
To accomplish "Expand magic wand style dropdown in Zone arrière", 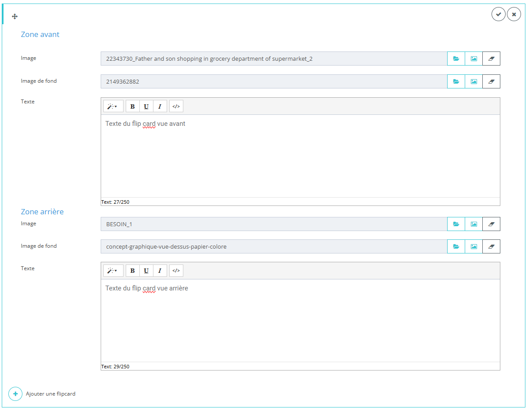I will click(x=113, y=271).
